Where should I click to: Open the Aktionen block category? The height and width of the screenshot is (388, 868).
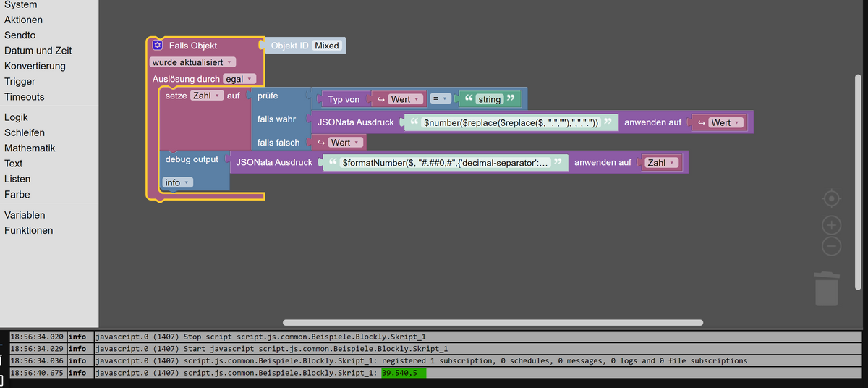tap(23, 20)
